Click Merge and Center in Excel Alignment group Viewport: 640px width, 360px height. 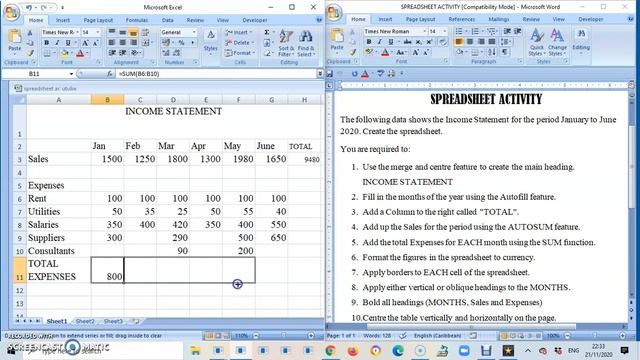coord(146,42)
